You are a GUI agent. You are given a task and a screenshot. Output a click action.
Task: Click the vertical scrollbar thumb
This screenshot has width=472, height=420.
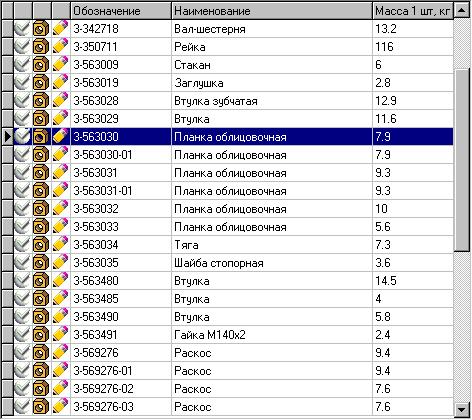(462, 161)
